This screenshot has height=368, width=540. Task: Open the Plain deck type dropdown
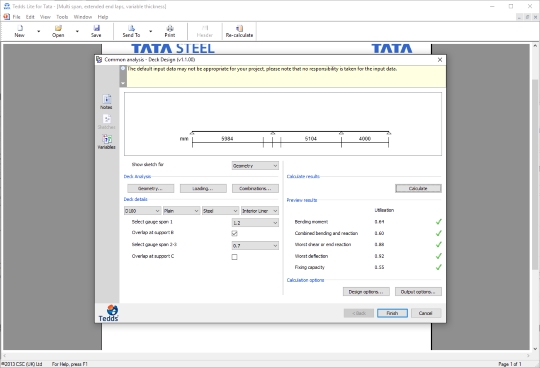tap(181, 211)
